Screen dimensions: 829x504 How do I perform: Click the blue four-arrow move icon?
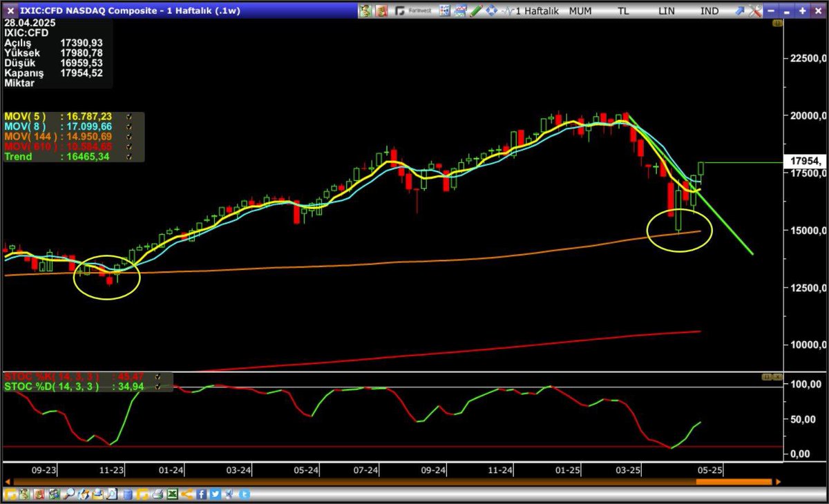492,10
